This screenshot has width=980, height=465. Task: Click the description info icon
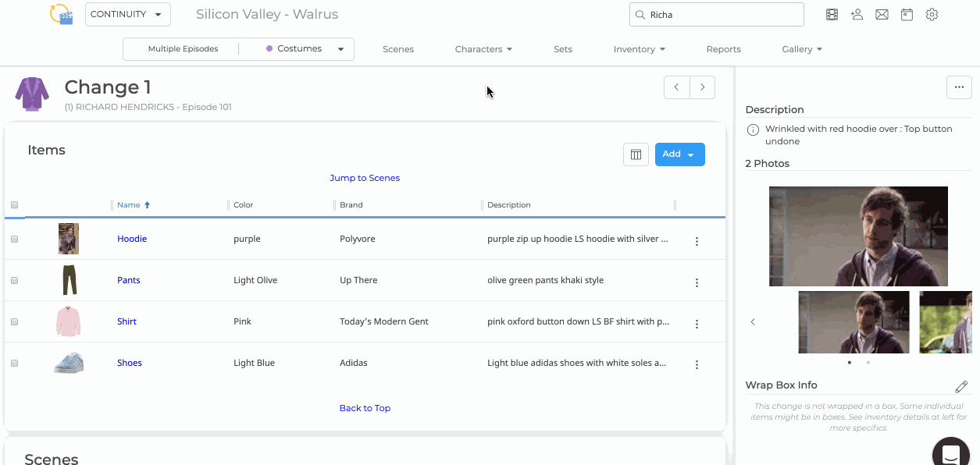pos(753,130)
